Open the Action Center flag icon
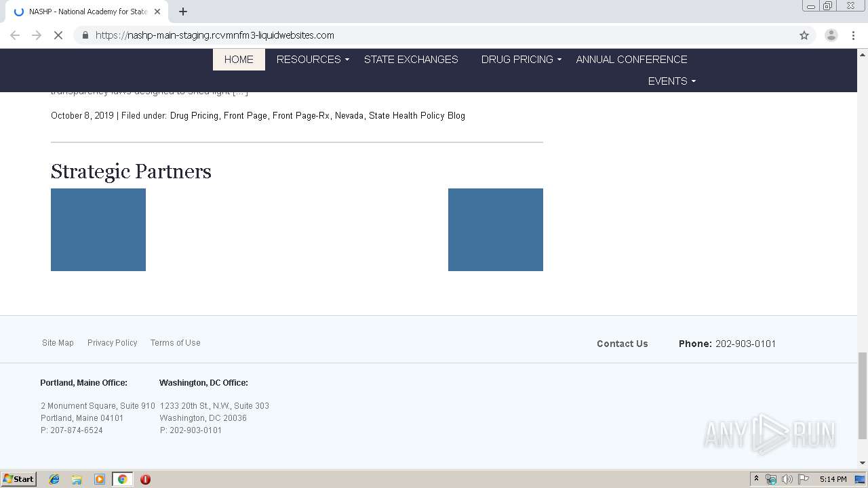Image resolution: width=868 pixels, height=488 pixels. pyautogui.click(x=804, y=479)
